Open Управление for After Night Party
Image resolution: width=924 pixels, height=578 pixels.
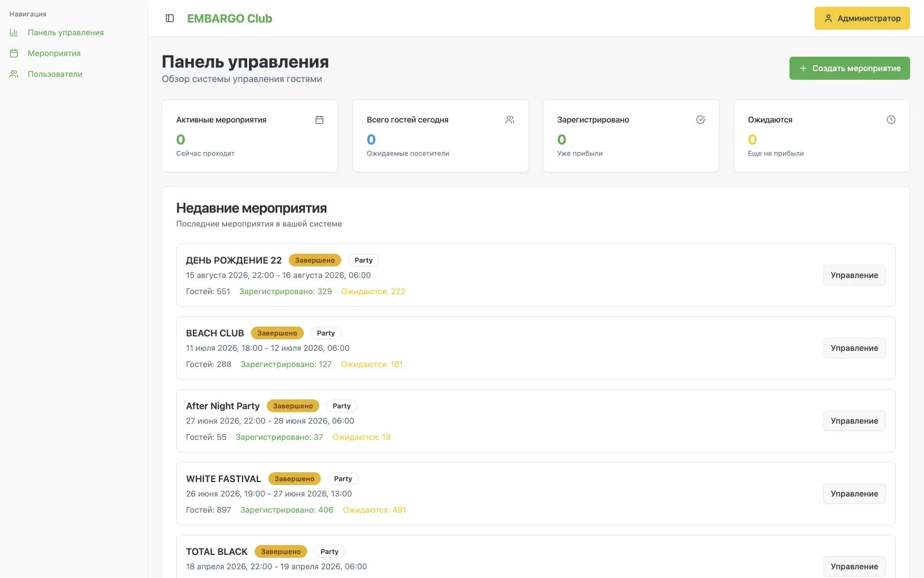click(x=854, y=421)
